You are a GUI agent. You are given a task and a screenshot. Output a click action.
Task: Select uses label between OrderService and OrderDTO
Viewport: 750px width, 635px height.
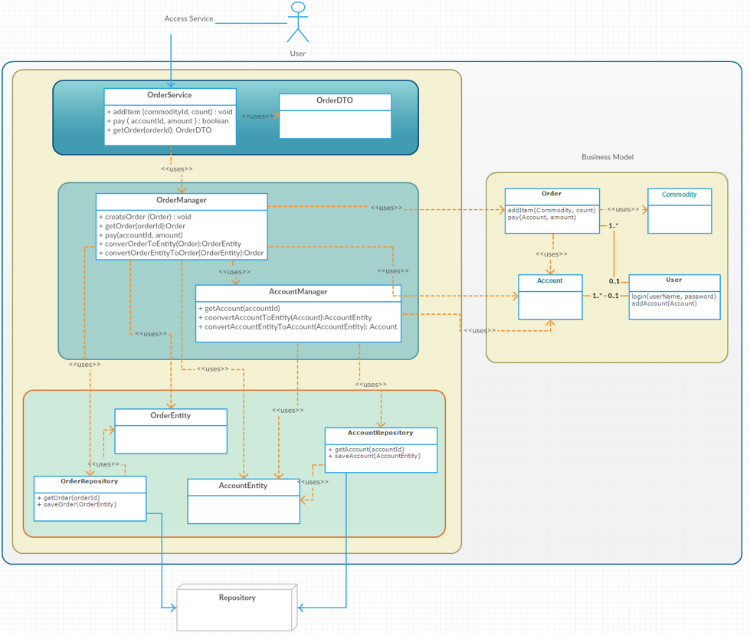(256, 117)
